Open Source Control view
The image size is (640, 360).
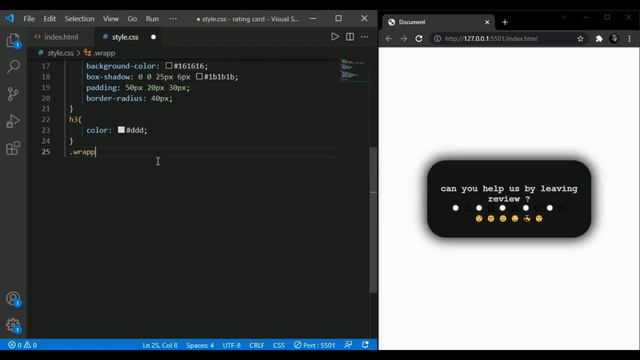[x=13, y=94]
